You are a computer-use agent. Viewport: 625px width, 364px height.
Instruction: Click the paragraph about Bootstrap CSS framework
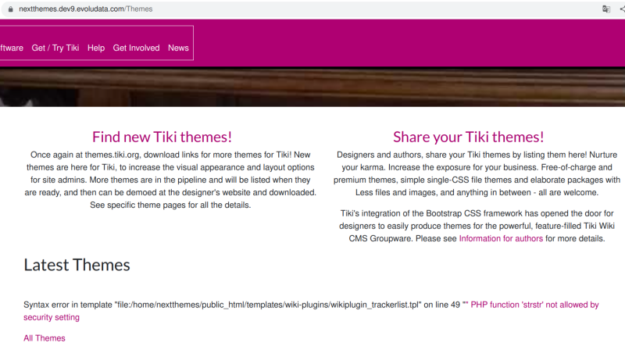coord(477,226)
